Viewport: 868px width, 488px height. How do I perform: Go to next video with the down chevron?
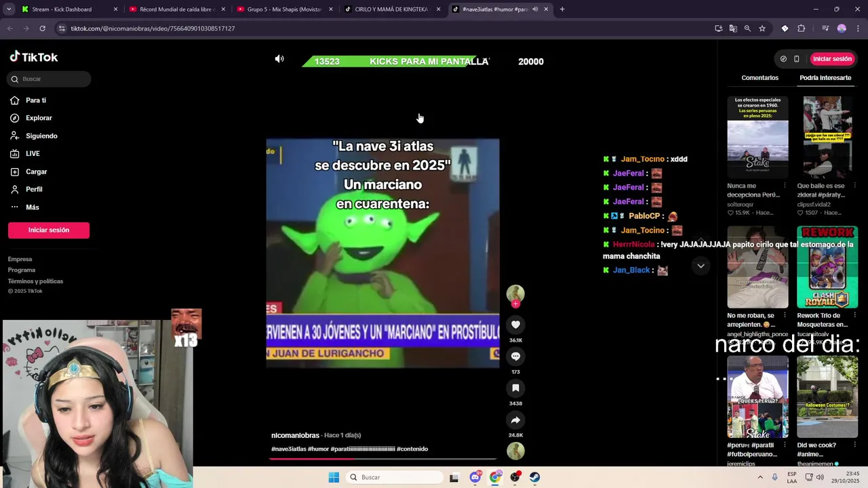[x=701, y=266]
